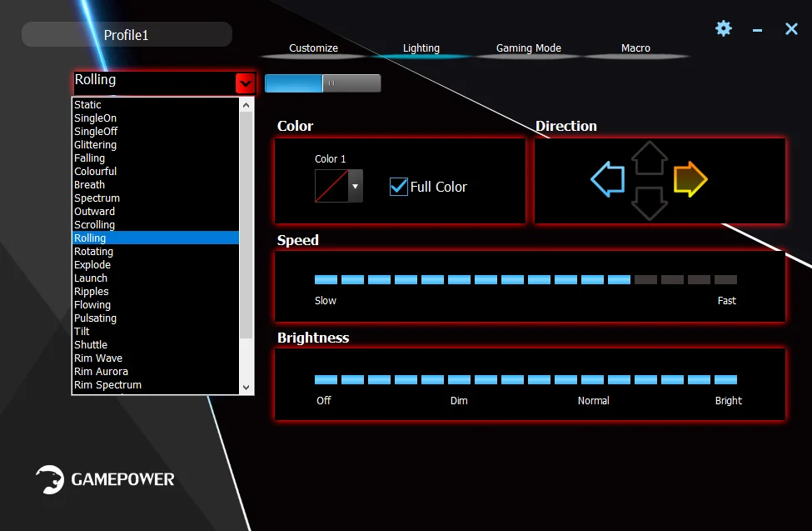Screen dimensions: 812x531
Task: Click the up direction arrow
Action: [649, 158]
